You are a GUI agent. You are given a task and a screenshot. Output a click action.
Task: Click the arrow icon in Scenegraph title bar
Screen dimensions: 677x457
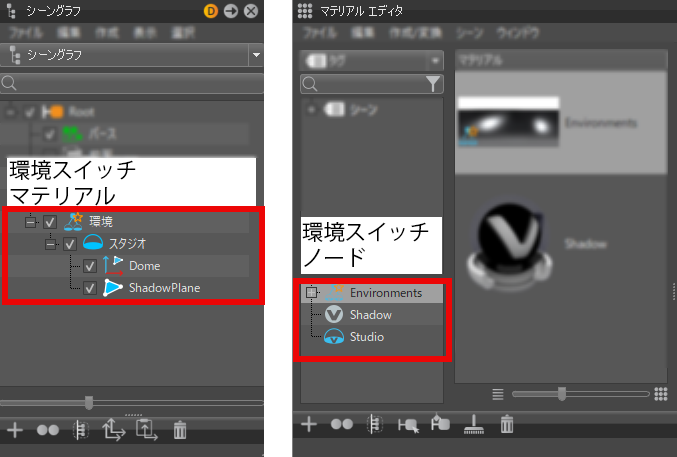pos(231,11)
